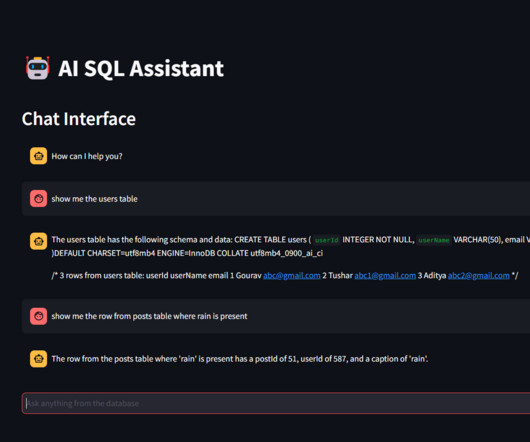The height and width of the screenshot is (442, 530).
Task: Click the bot avatar next to 'How can I help you?'
Action: coord(39,156)
